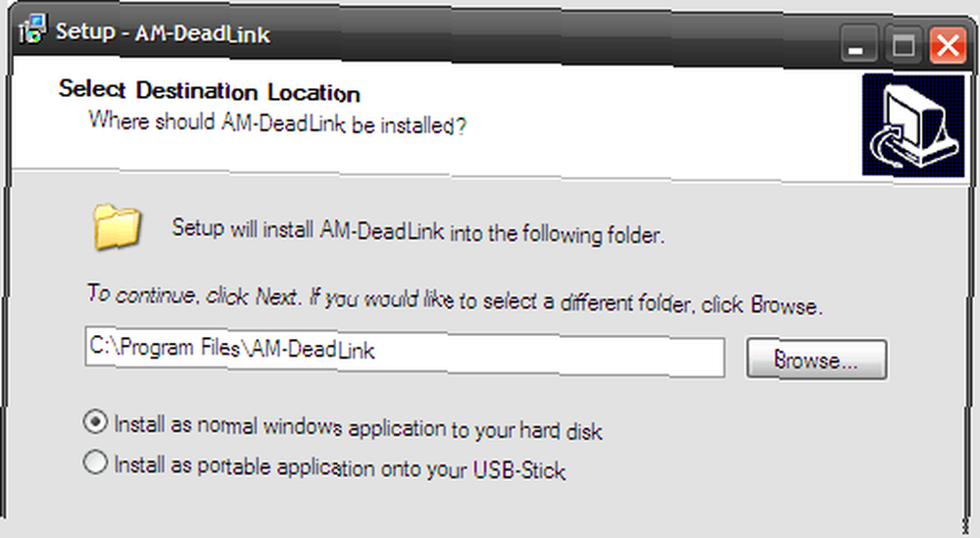Click the label 'Install as normal windows application to your hard disk'
The width and height of the screenshot is (980, 538).
coord(358,428)
